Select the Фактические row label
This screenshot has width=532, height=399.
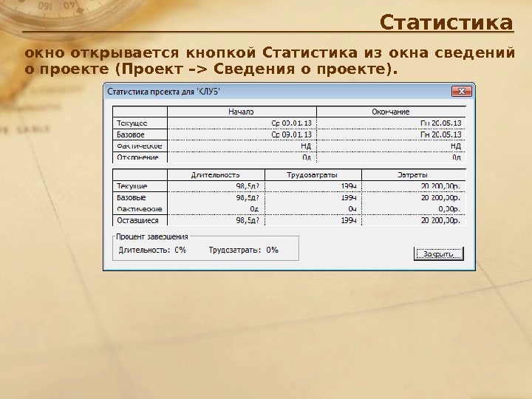140,209
